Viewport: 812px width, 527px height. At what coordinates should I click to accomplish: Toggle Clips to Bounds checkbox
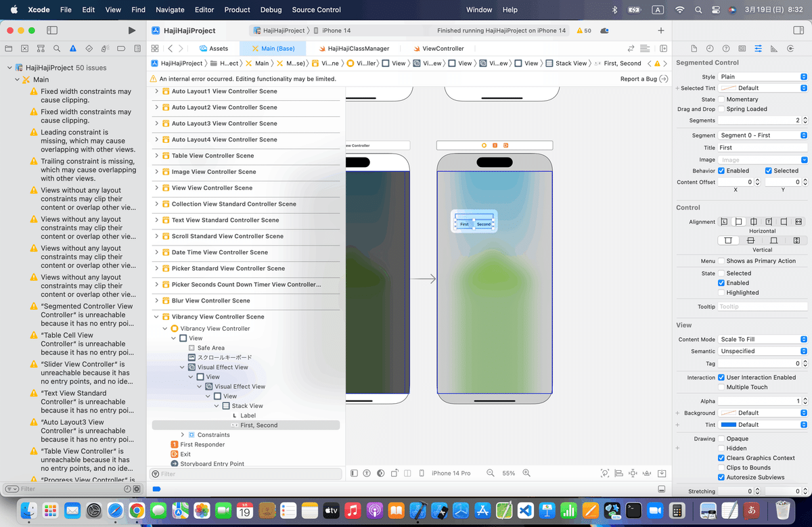click(x=721, y=467)
